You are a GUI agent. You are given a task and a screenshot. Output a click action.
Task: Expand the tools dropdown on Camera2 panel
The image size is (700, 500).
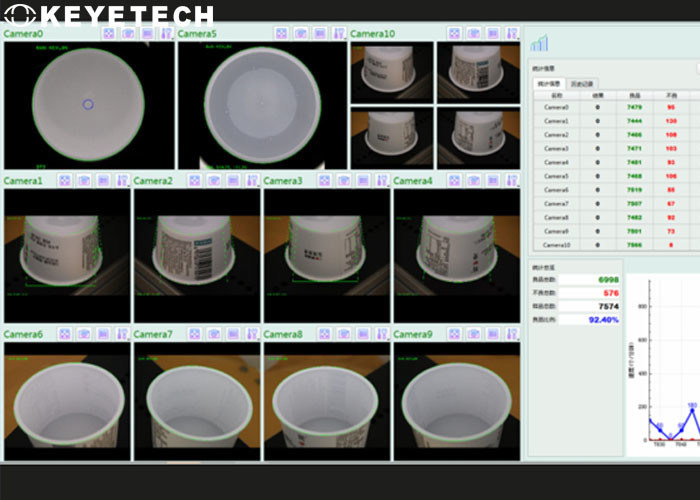(251, 181)
